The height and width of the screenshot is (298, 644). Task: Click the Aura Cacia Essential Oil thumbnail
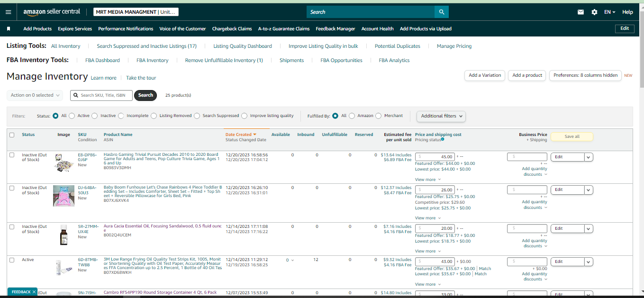coord(63,235)
